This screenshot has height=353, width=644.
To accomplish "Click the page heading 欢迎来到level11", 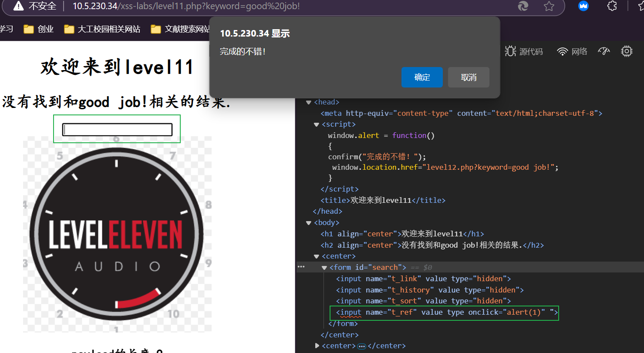I will [117, 67].
